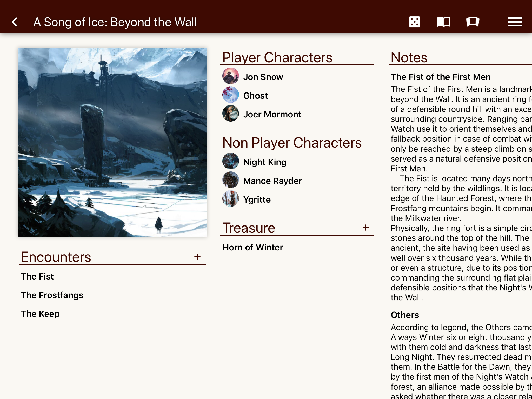Tap the flipped book icon

click(473, 22)
